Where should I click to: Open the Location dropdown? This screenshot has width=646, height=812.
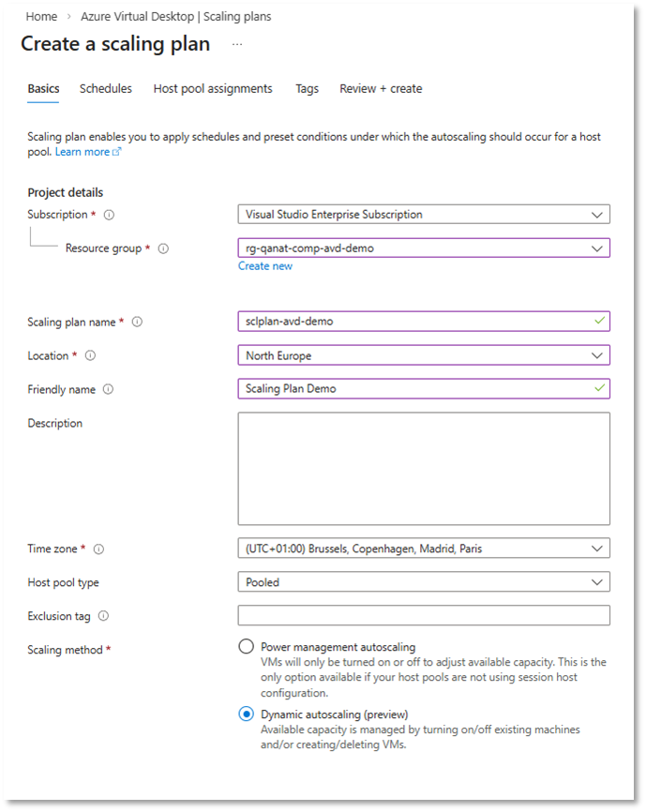point(424,354)
